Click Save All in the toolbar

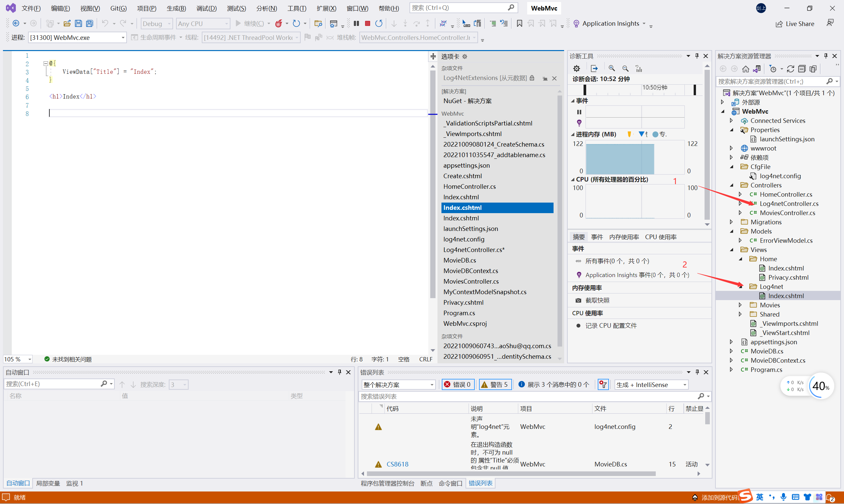[x=89, y=23]
